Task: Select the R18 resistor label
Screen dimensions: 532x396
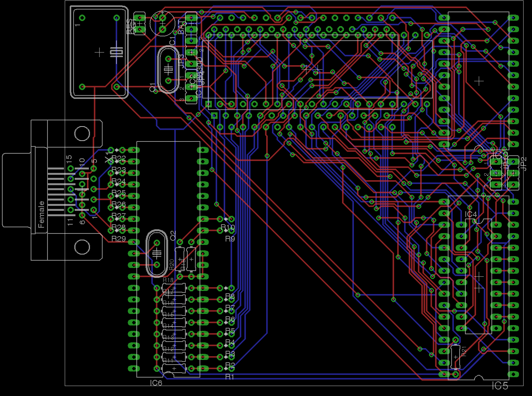Action: point(168,280)
